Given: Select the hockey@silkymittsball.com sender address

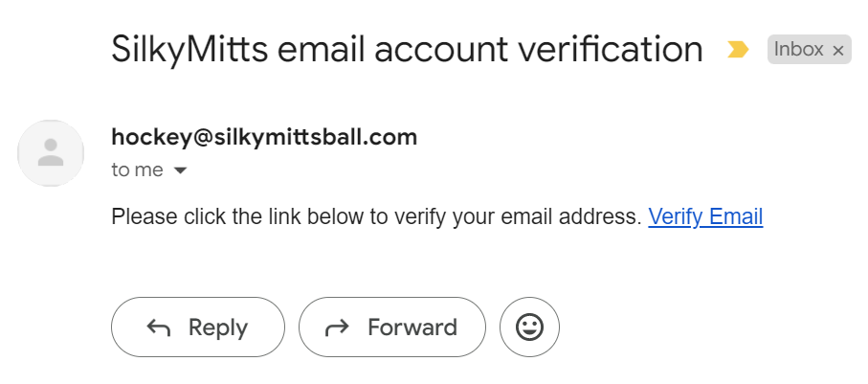Looking at the screenshot, I should pyautogui.click(x=264, y=137).
